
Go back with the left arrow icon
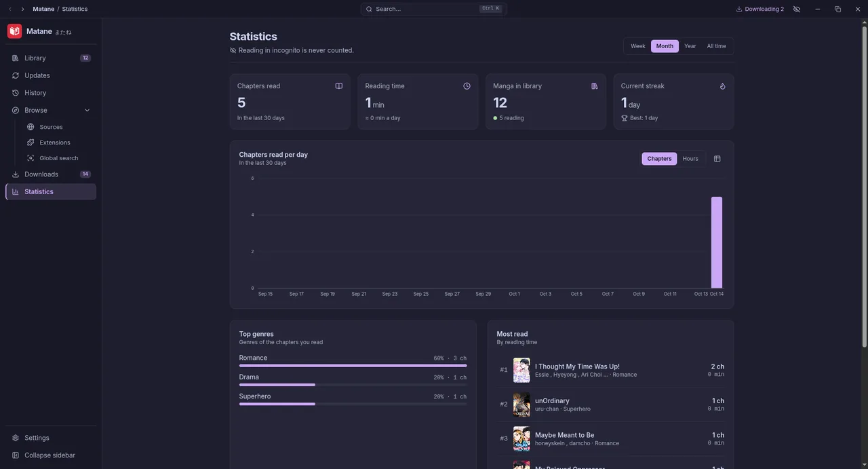click(x=10, y=9)
